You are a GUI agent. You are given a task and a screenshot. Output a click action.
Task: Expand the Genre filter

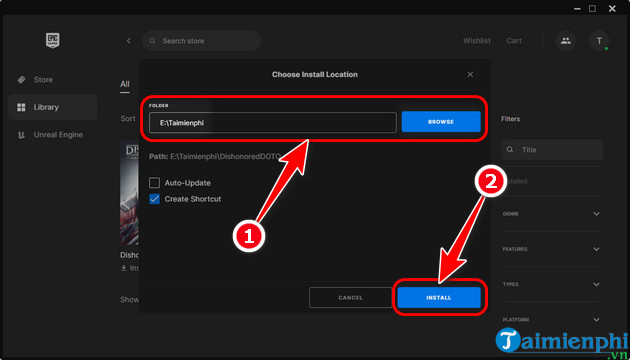click(596, 214)
